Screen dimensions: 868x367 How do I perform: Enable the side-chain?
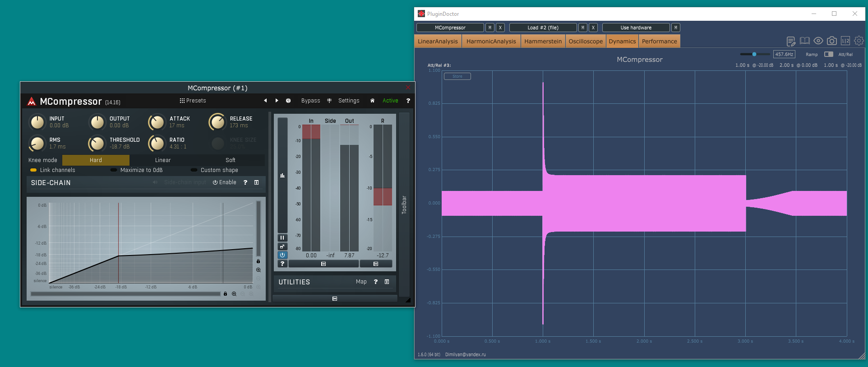(x=225, y=182)
